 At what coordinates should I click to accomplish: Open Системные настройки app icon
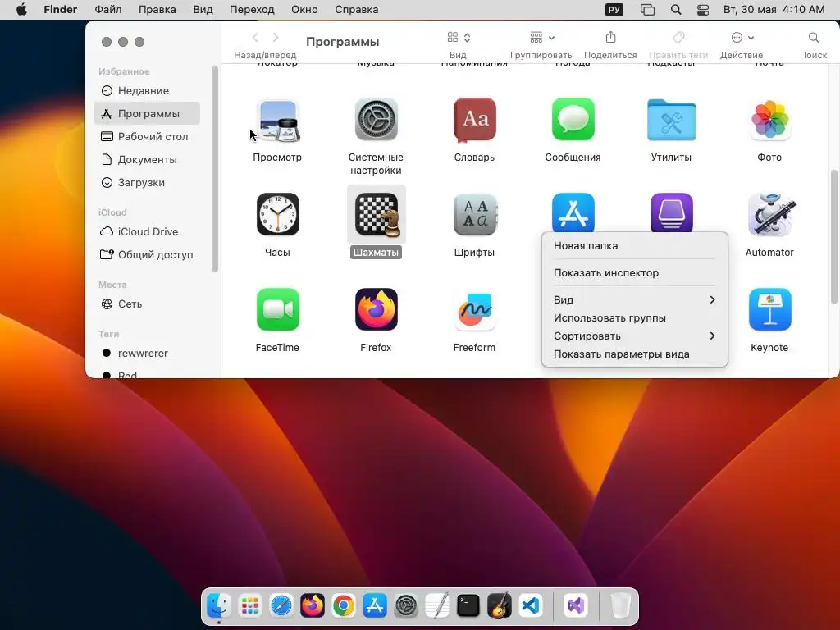(376, 120)
